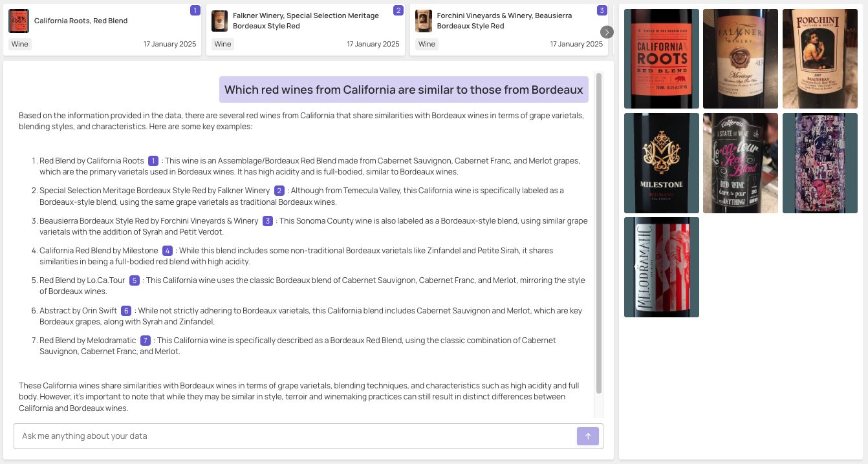Select citation badge 6 beside Orin Swift
868x464 pixels.
[x=127, y=310]
